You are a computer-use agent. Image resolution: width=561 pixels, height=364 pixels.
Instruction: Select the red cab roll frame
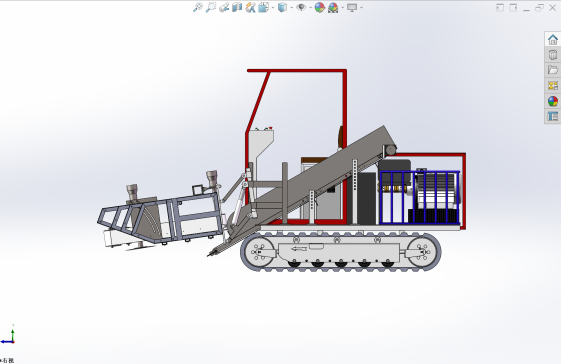click(345, 107)
